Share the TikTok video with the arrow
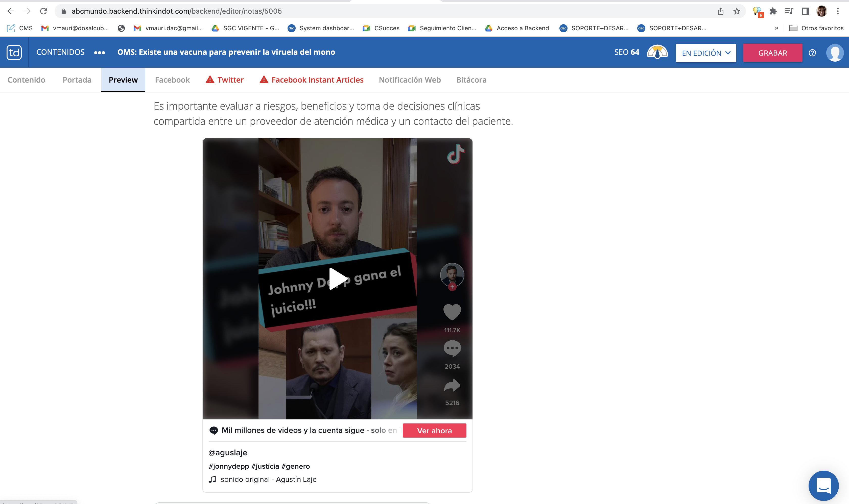The width and height of the screenshot is (849, 504). pyautogui.click(x=452, y=386)
